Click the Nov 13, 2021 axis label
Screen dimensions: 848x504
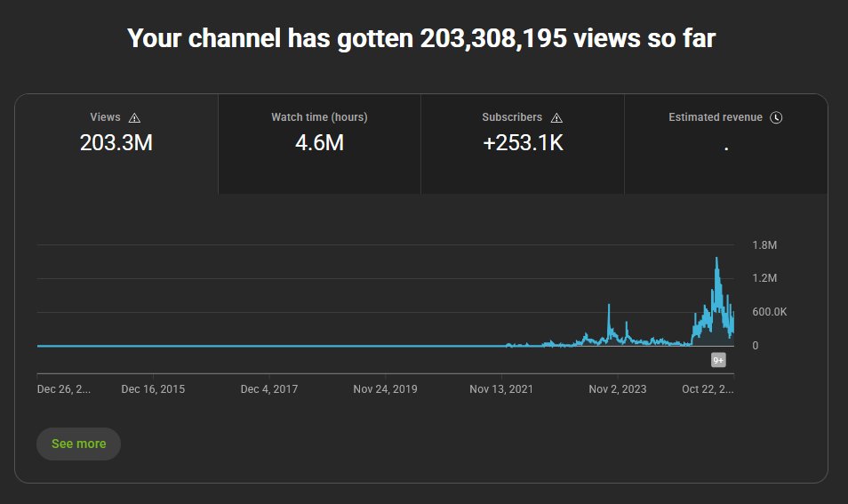501,388
